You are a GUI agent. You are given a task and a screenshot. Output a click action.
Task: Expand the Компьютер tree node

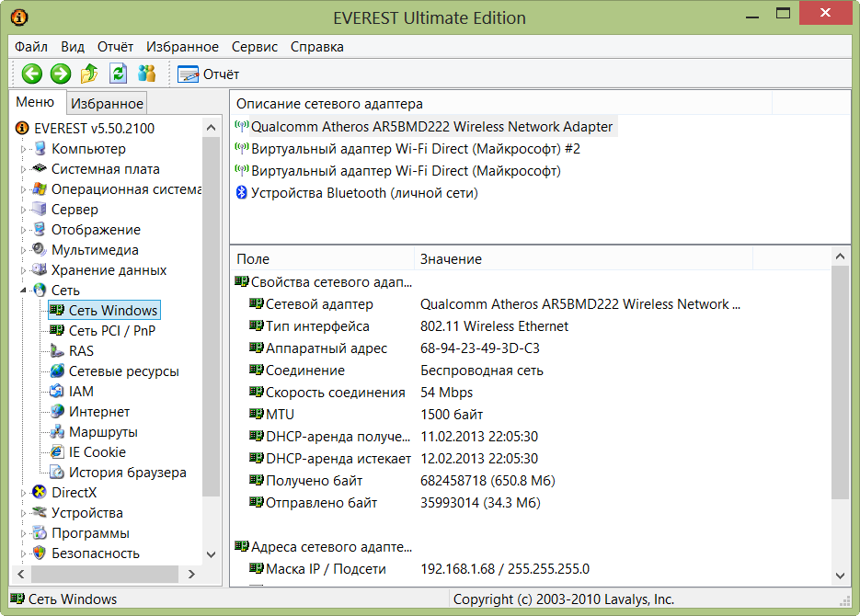24,149
